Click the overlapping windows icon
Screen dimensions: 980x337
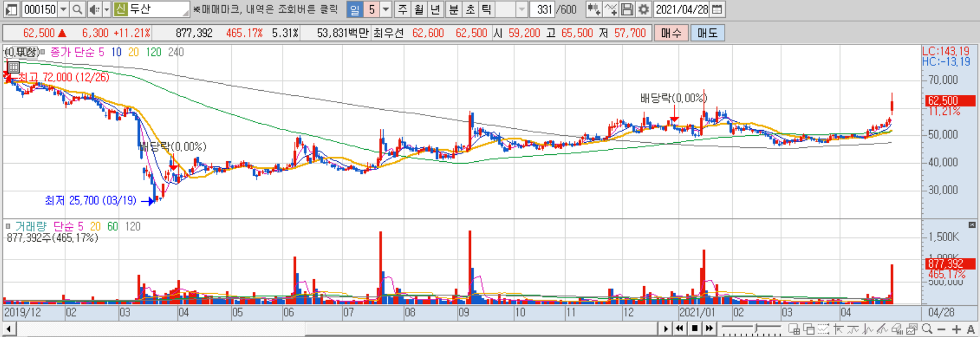pyautogui.click(x=809, y=329)
